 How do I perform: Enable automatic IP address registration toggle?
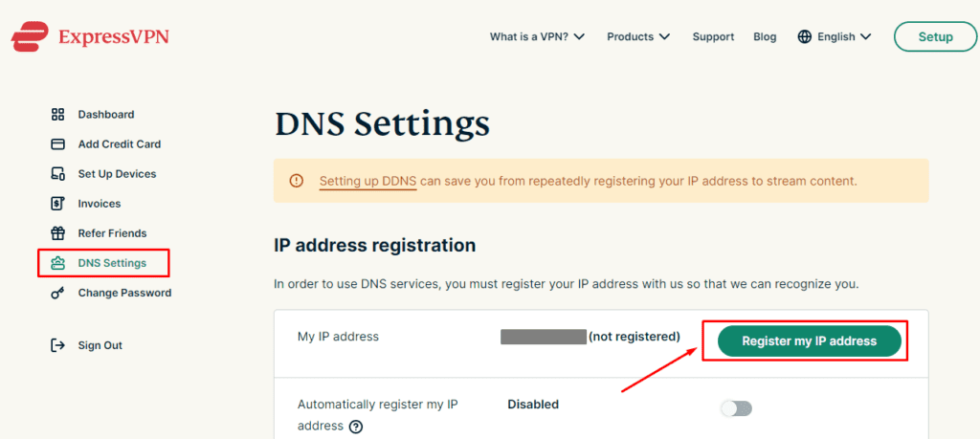click(x=736, y=408)
